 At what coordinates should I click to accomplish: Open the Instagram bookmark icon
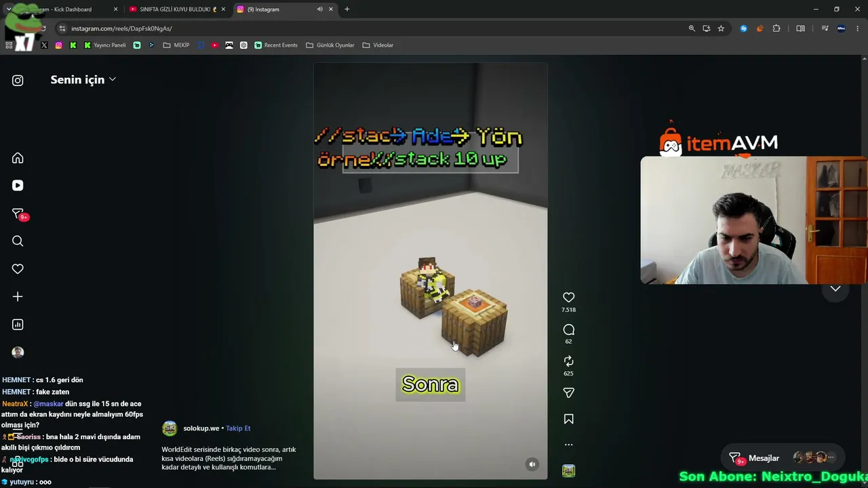click(x=58, y=45)
